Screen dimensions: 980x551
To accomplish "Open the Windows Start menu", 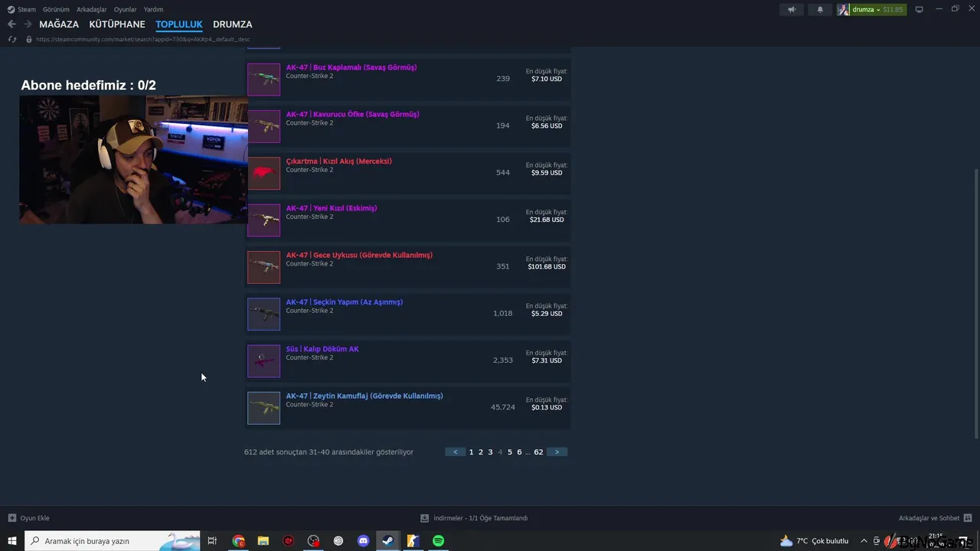I will click(12, 541).
